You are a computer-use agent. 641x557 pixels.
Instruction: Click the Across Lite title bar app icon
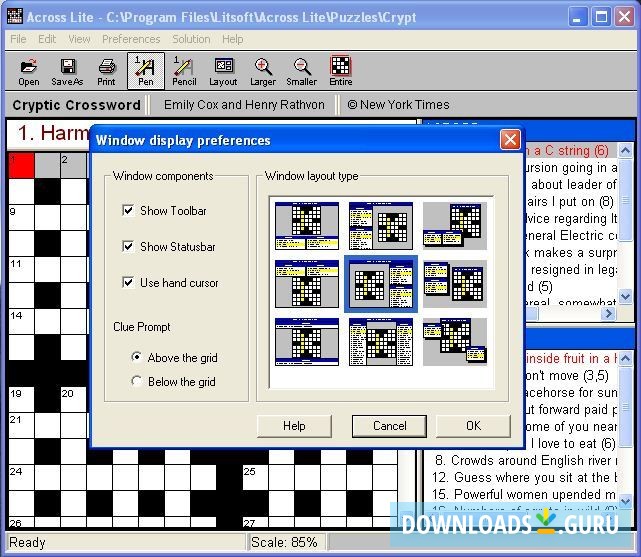(x=15, y=16)
